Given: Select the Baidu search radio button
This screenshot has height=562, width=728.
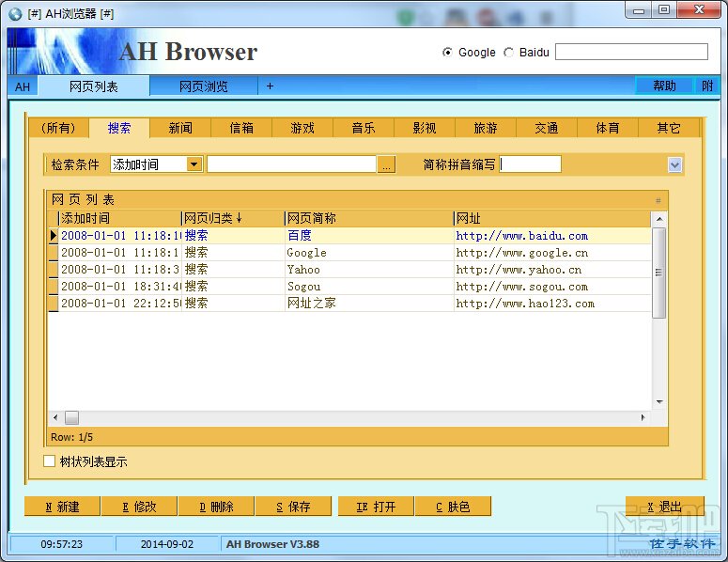Looking at the screenshot, I should click(x=509, y=53).
